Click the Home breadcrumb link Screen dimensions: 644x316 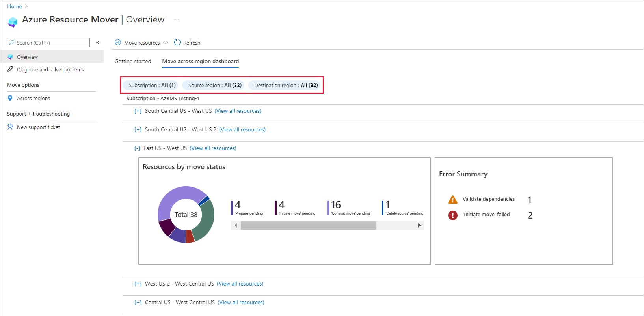coord(15,6)
